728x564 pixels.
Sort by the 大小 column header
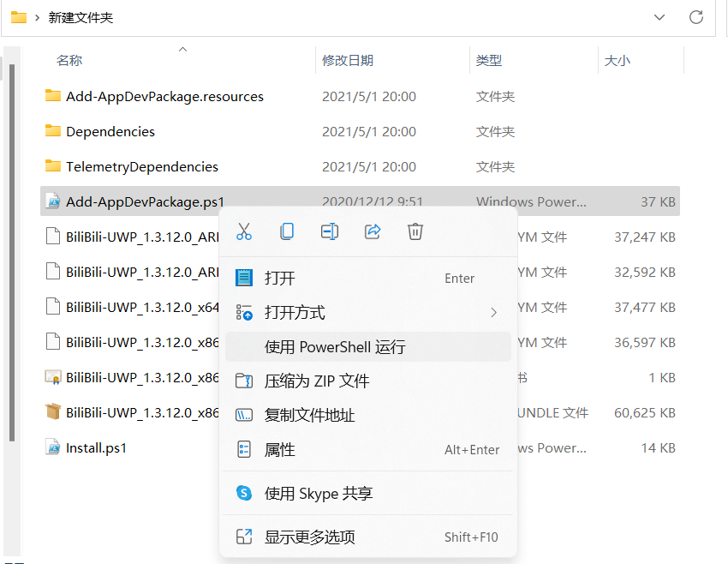point(617,60)
